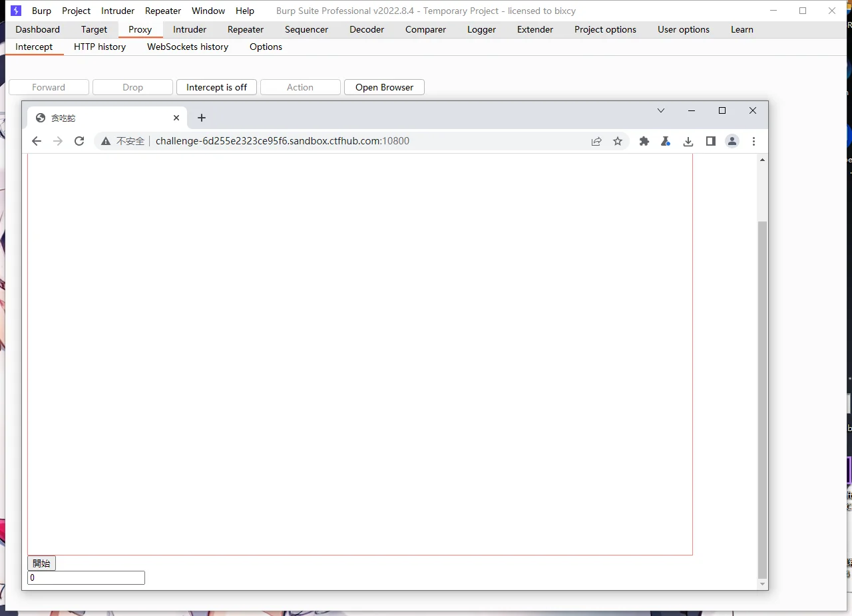Open the browser profile avatar
The image size is (852, 616).
pos(732,141)
